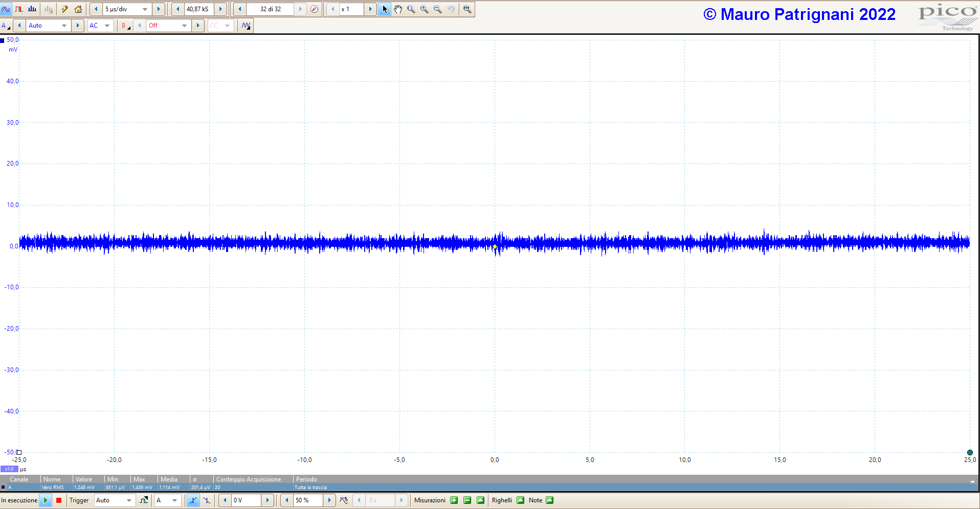Click the Canale column header
The image size is (980, 509).
19,479
